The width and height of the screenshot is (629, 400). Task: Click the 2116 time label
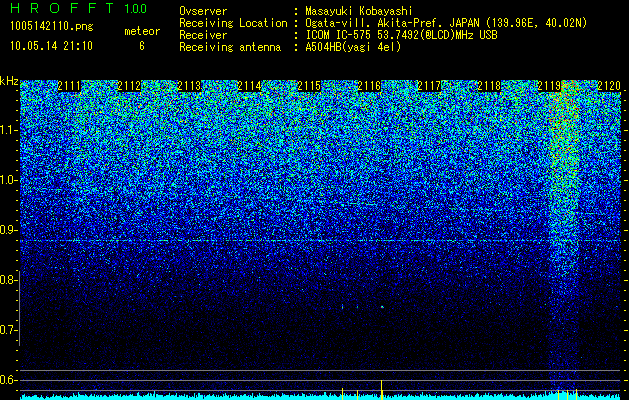[x=369, y=86]
